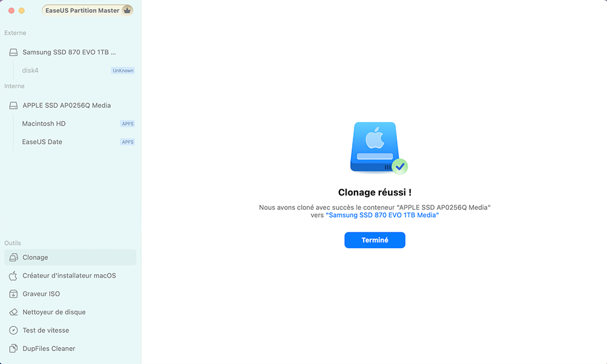
Task: Click the APFS badge on Macintosh HD
Action: (127, 124)
